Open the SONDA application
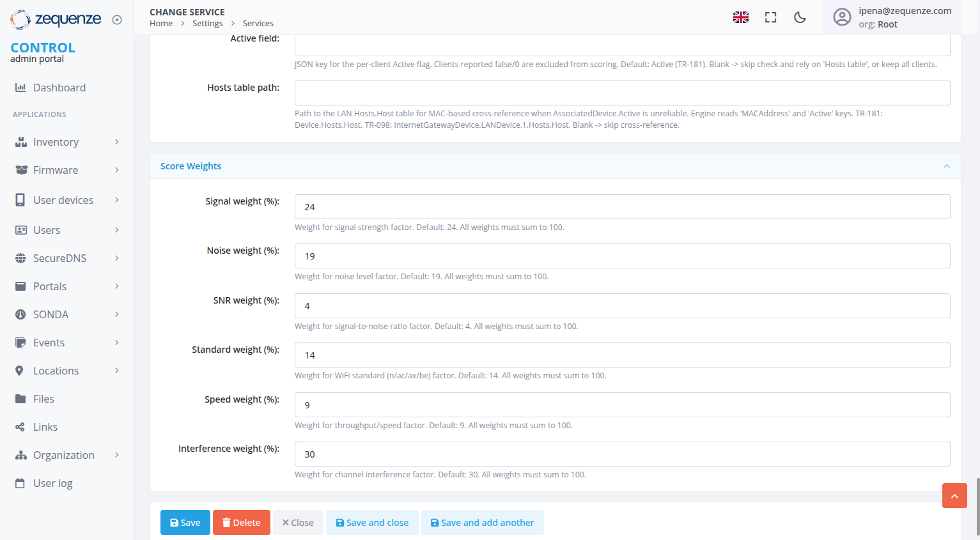The height and width of the screenshot is (540, 980). [51, 314]
